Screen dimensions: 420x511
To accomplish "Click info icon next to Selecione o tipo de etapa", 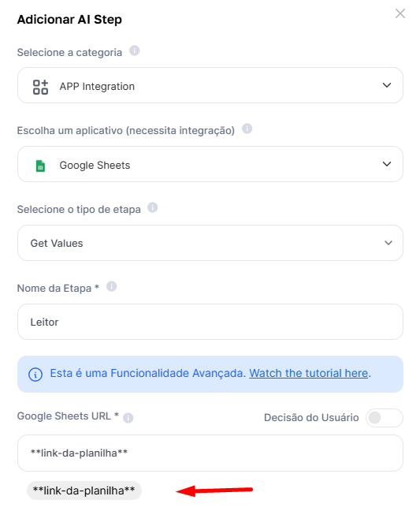I will (153, 207).
